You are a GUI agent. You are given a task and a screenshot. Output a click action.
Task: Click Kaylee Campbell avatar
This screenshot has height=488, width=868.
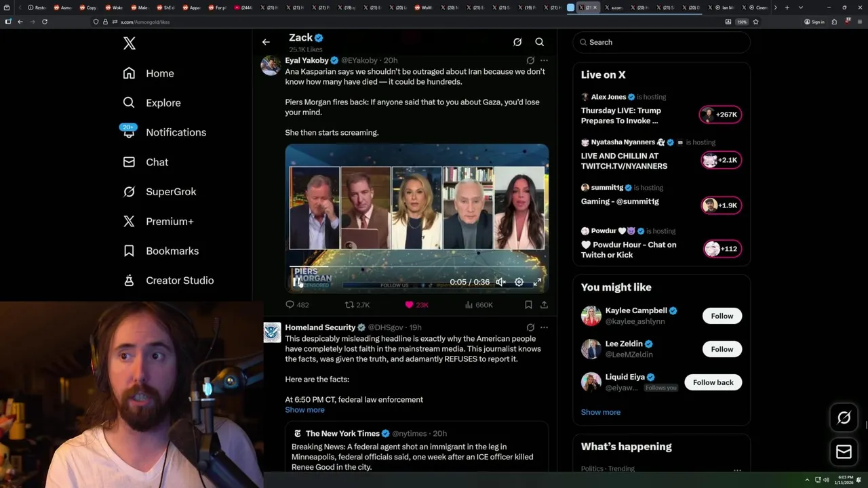(x=591, y=316)
